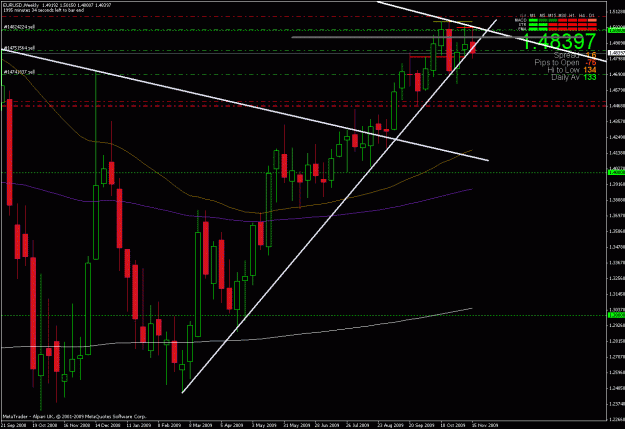Click the Hi to Low value 134
This screenshot has height=429, width=625.
coord(590,70)
